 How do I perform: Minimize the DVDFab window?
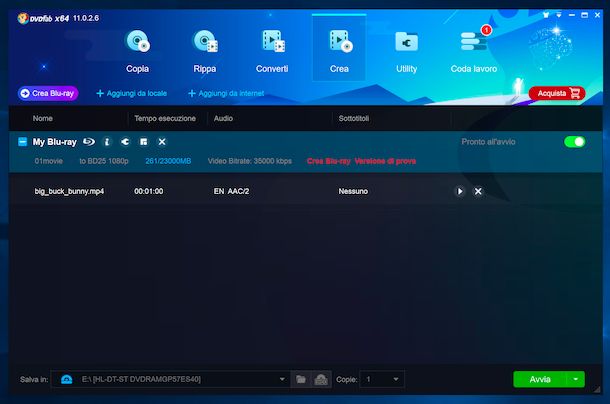click(x=571, y=15)
